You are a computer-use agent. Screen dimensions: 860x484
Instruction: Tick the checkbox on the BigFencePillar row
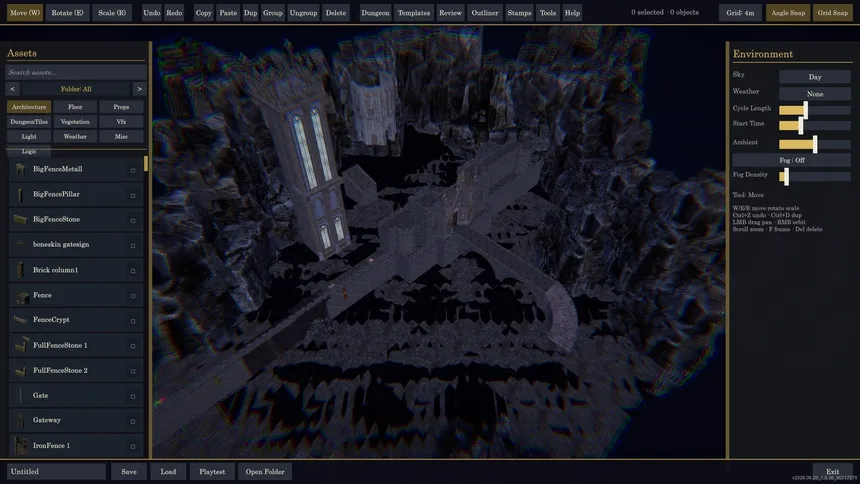tap(133, 195)
